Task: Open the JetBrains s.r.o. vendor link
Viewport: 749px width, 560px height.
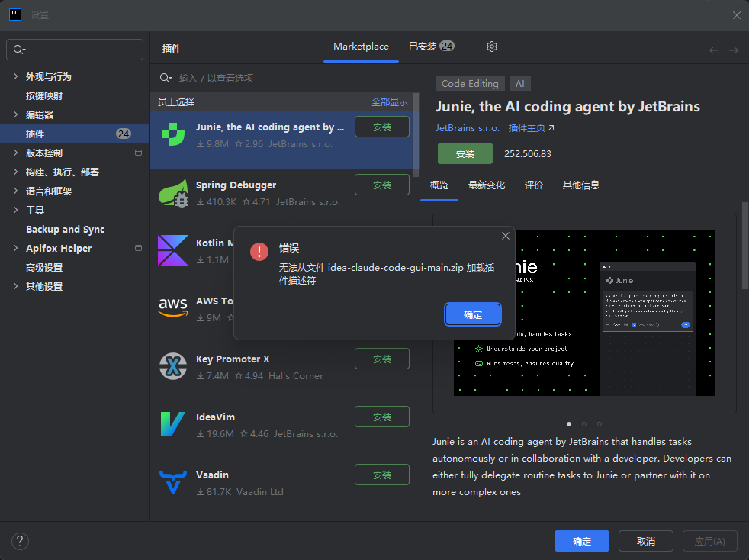Action: pos(467,128)
